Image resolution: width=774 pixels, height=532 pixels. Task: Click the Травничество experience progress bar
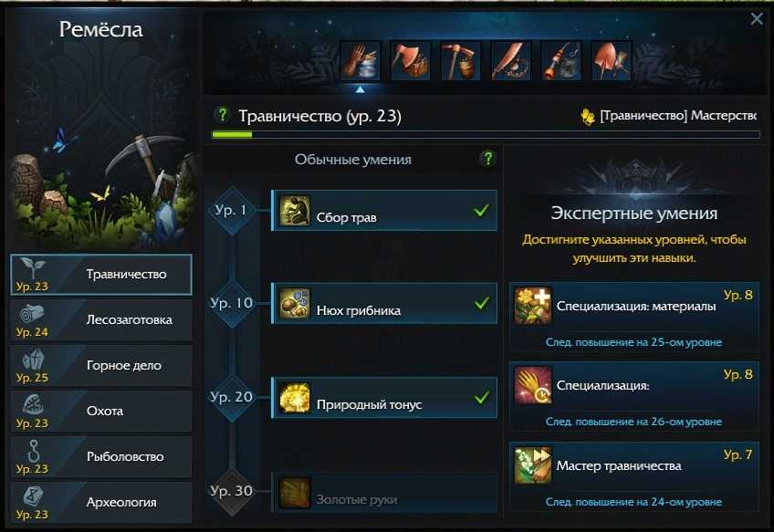(486, 135)
